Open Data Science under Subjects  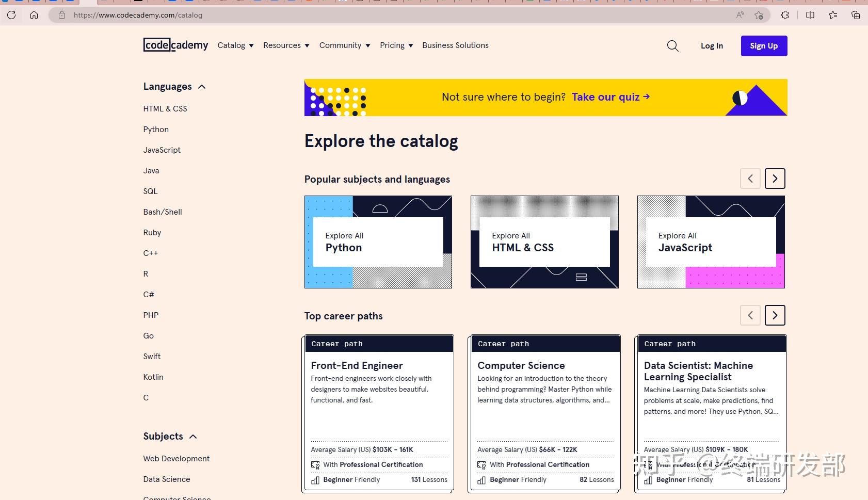coord(167,479)
